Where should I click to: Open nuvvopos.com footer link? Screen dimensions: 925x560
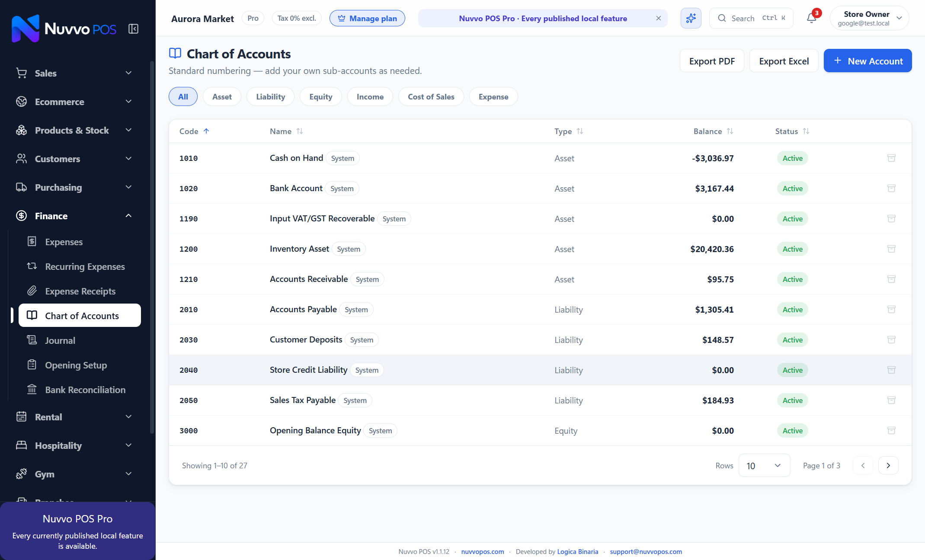click(x=482, y=551)
